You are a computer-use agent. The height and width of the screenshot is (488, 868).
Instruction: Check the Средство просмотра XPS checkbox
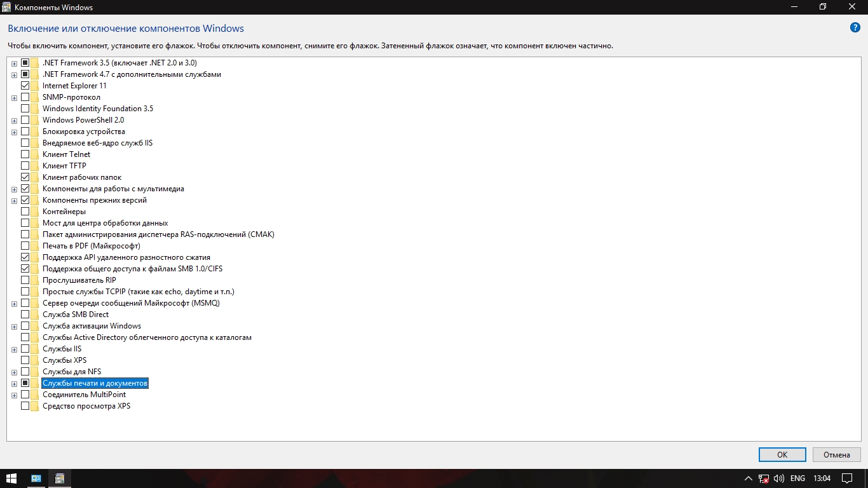click(25, 406)
